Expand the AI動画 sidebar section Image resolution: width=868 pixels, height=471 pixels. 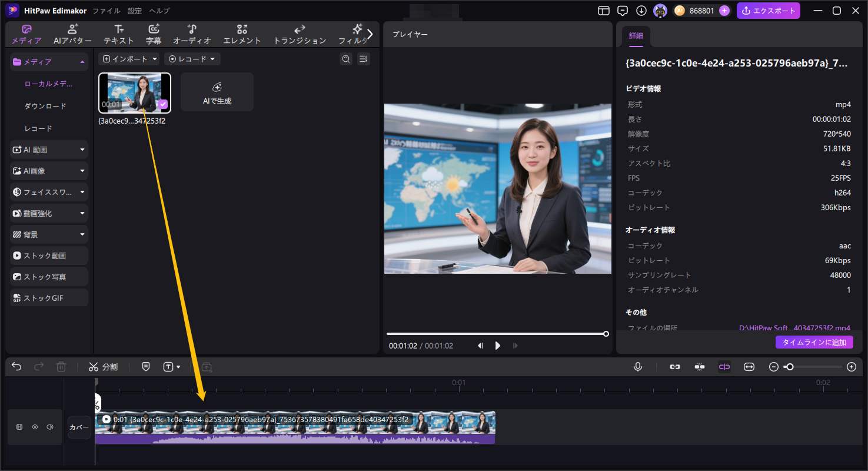coord(82,149)
